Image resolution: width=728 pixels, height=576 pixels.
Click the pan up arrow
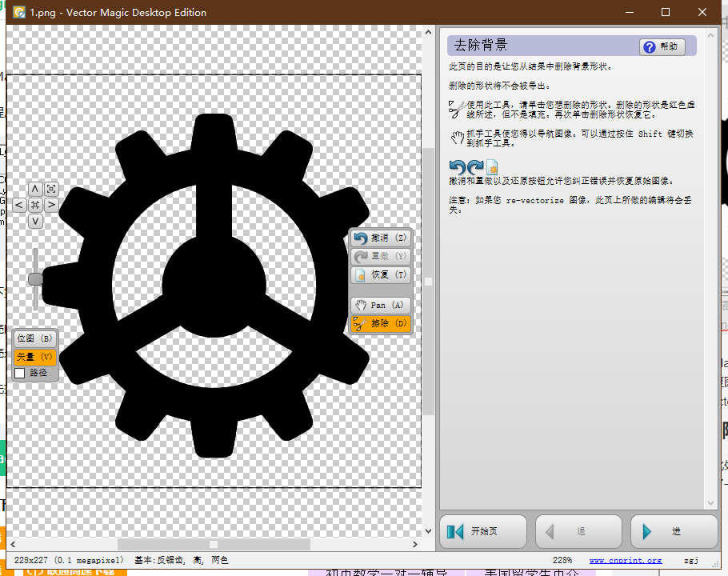click(x=35, y=188)
